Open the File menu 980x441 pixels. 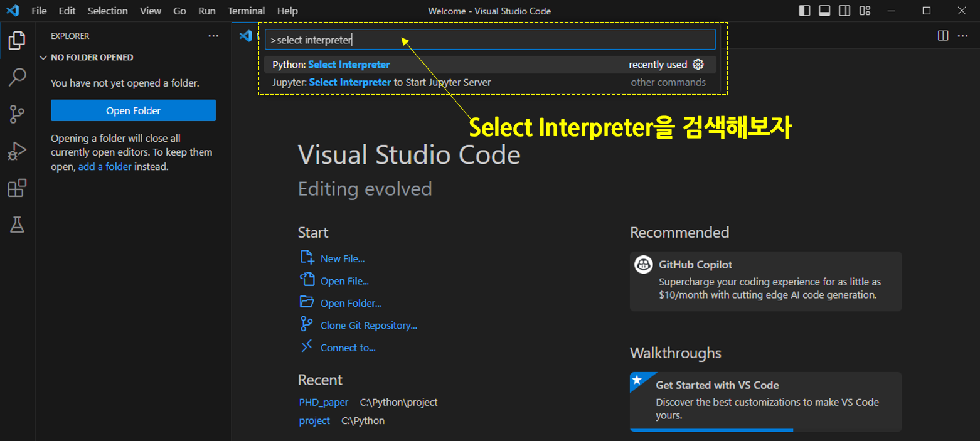tap(39, 11)
